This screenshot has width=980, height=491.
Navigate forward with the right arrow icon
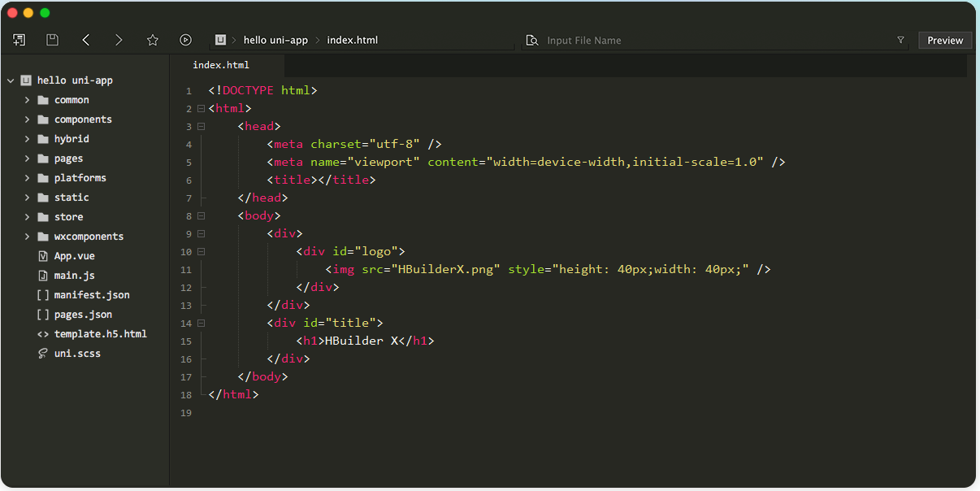click(119, 40)
